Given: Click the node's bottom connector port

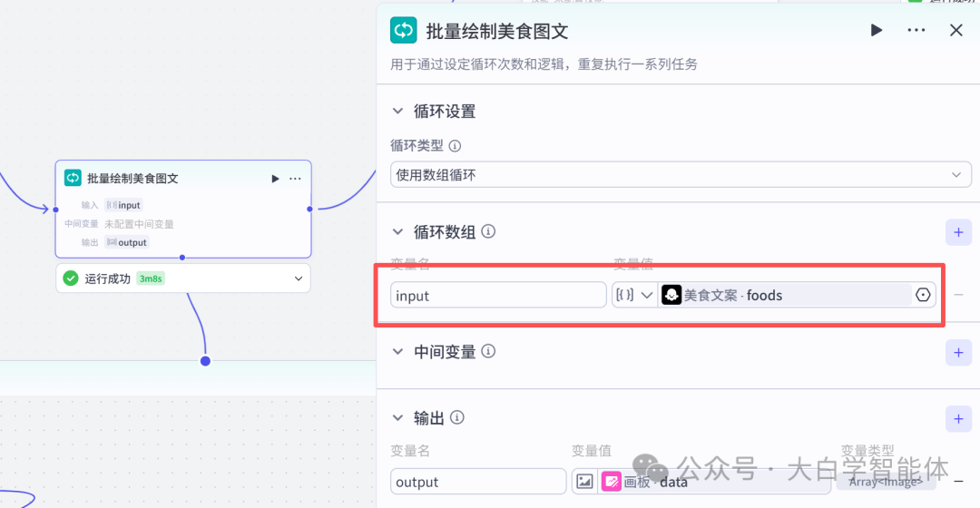Looking at the screenshot, I should click(x=182, y=258).
